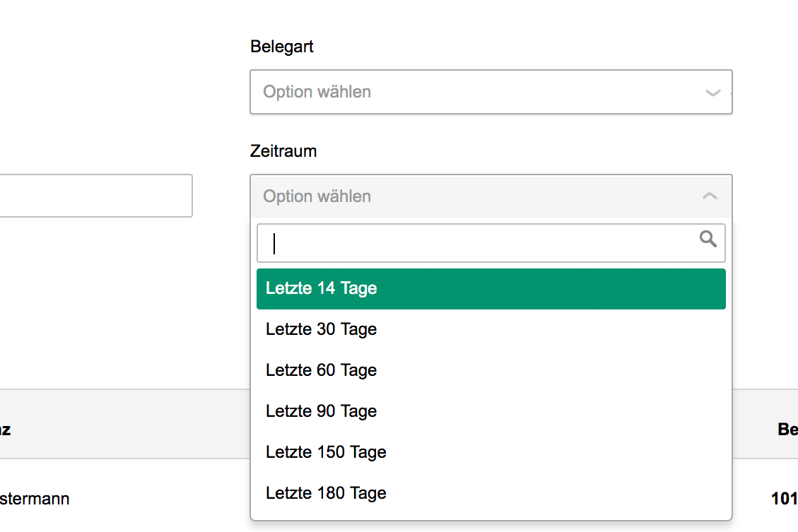Focus the search field inside Zeitraum dropdown

point(481,243)
